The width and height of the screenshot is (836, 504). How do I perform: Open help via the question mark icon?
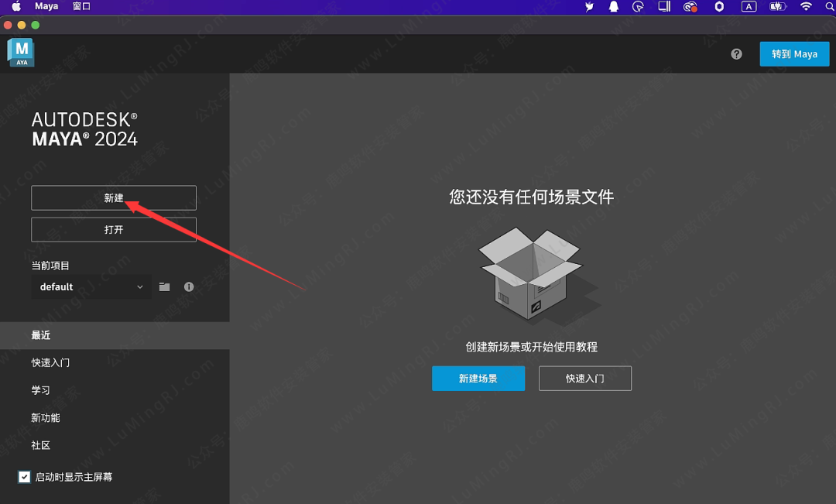[x=736, y=54]
